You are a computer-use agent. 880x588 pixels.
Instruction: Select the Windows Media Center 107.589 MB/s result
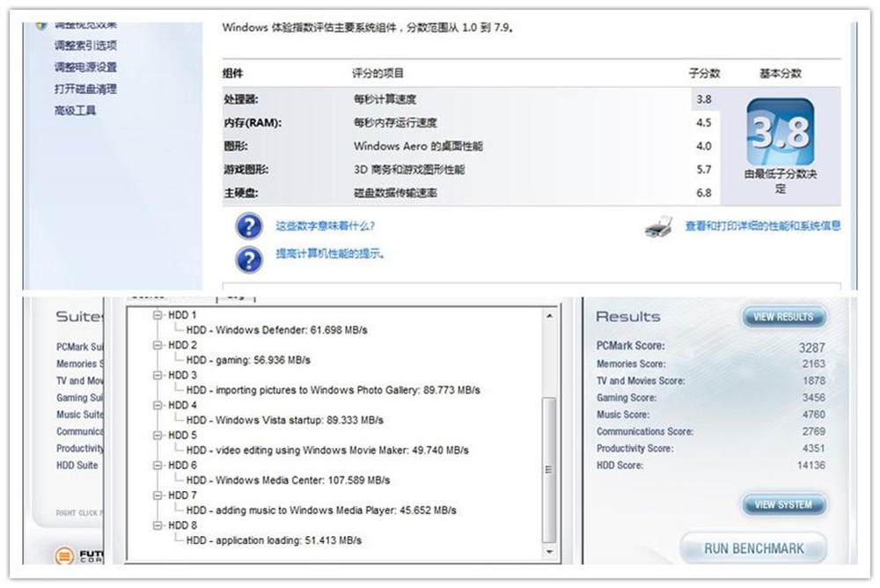[288, 481]
